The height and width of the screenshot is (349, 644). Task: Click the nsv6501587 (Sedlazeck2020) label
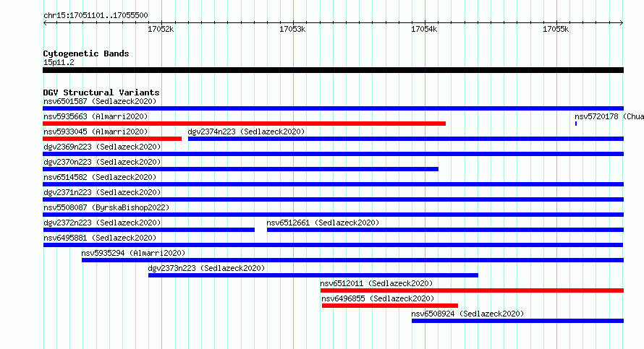coord(100,101)
